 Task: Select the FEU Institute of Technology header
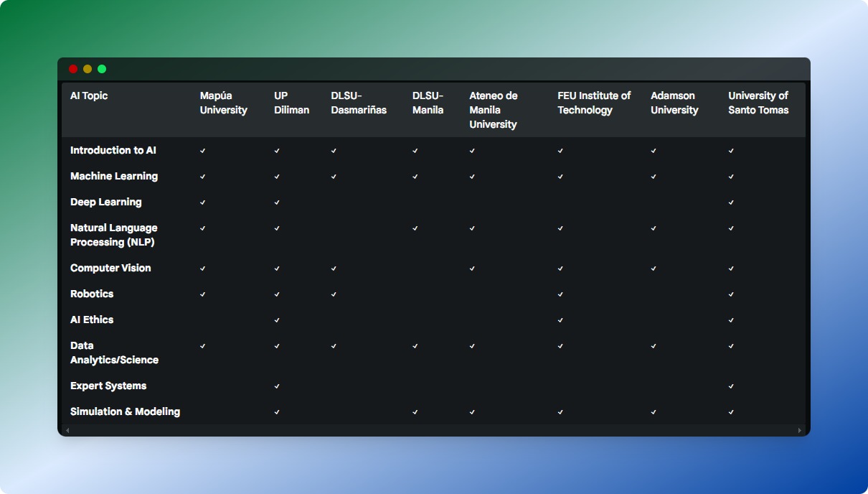coord(594,103)
